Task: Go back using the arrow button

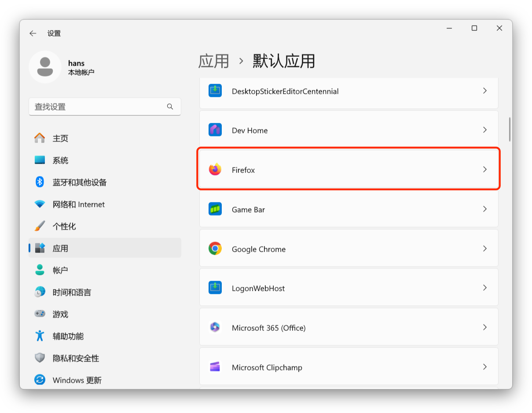Action: 33,33
